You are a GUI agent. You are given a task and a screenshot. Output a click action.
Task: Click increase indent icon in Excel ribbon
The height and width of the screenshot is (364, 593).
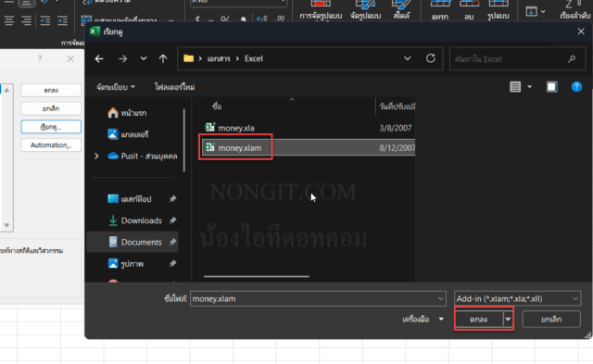(x=62, y=20)
